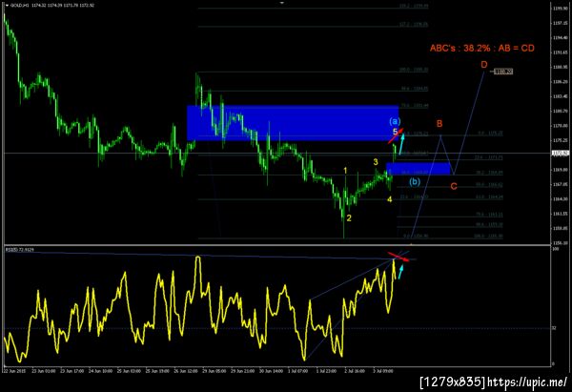The width and height of the screenshot is (572, 392).
Task: Select the large upper blue rectangle zone
Action: pos(293,123)
